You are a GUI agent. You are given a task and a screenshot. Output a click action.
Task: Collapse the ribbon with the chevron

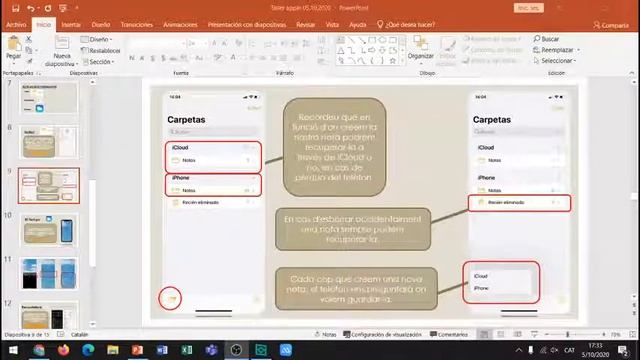[632, 73]
